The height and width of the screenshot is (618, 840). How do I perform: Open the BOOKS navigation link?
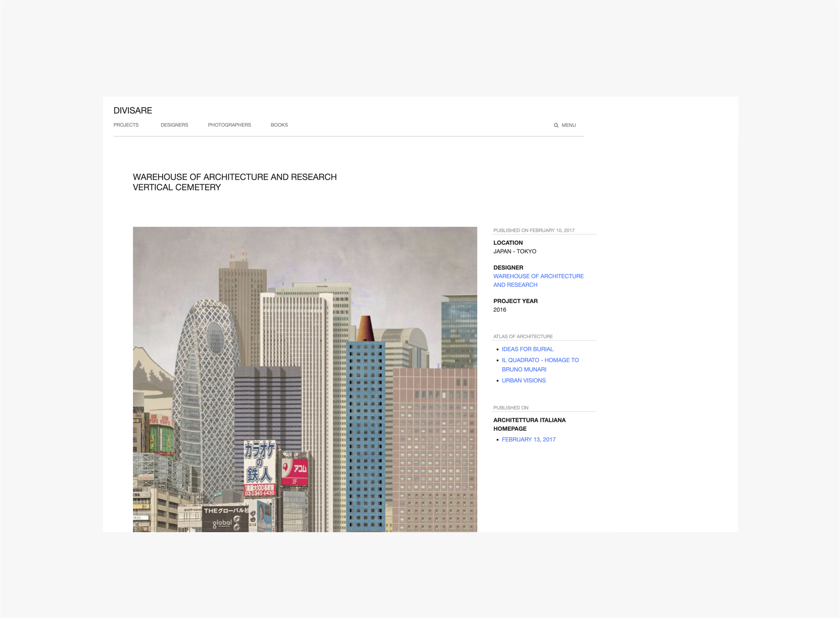coord(279,125)
